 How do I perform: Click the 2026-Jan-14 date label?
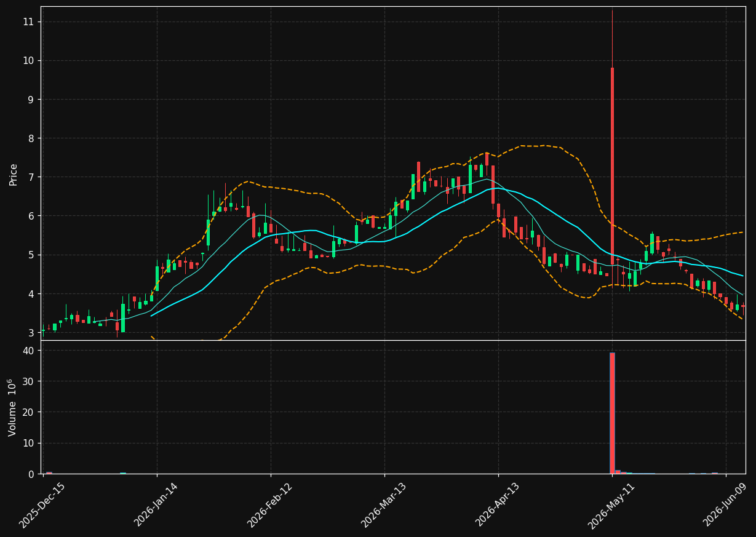[156, 505]
